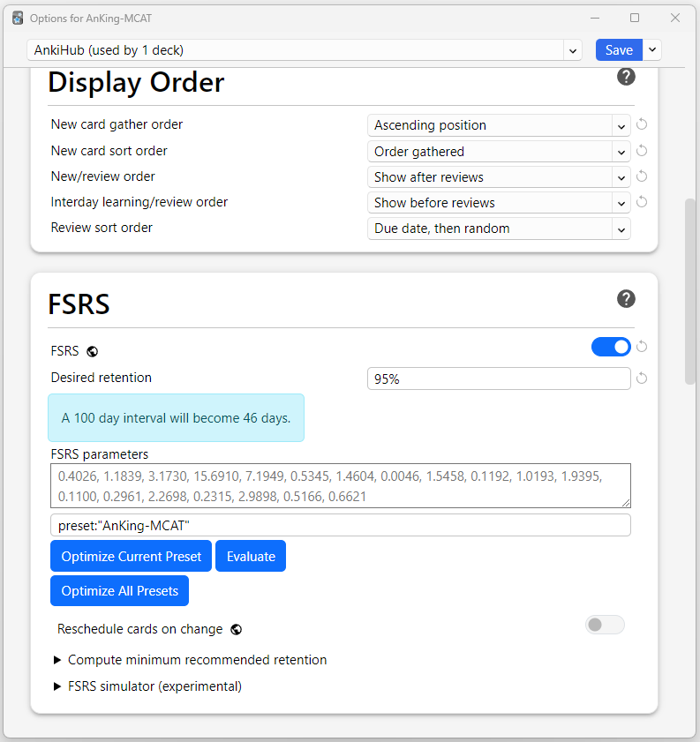
Task: Click the "Desired retention" label text
Action: coord(102,378)
